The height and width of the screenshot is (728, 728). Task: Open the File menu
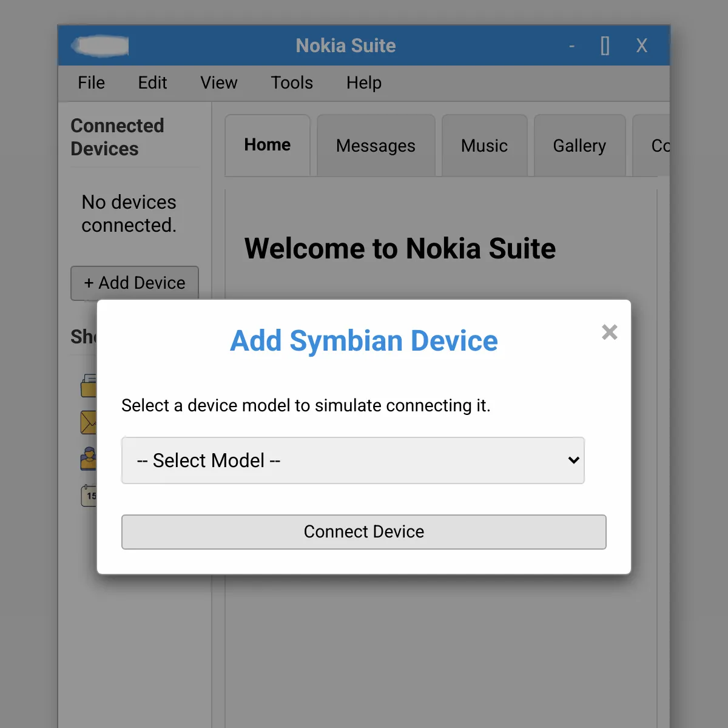(92, 83)
